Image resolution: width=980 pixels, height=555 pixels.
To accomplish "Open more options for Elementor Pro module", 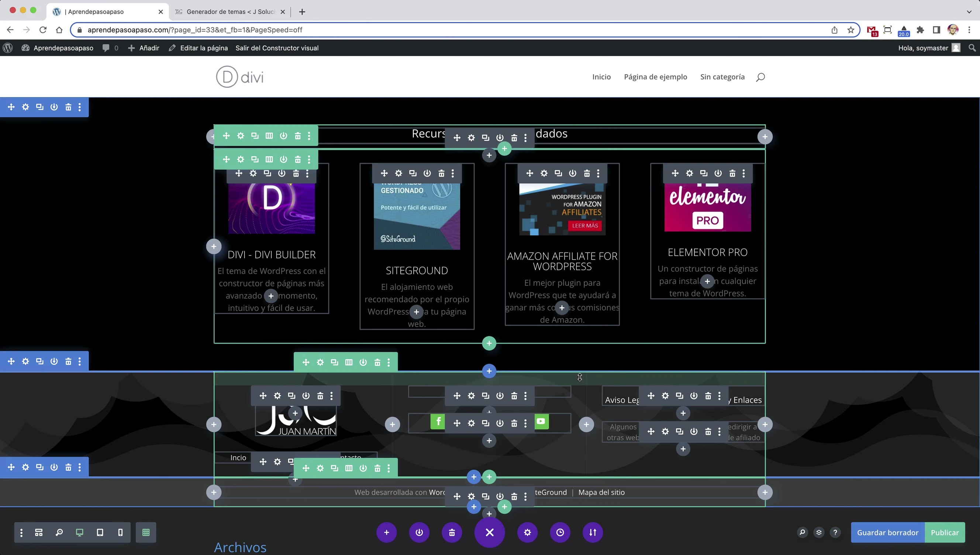I will tap(744, 173).
